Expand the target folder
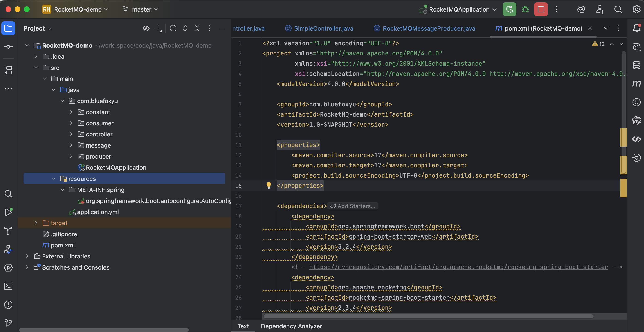Screen dimensions: 644x332 click(36, 223)
